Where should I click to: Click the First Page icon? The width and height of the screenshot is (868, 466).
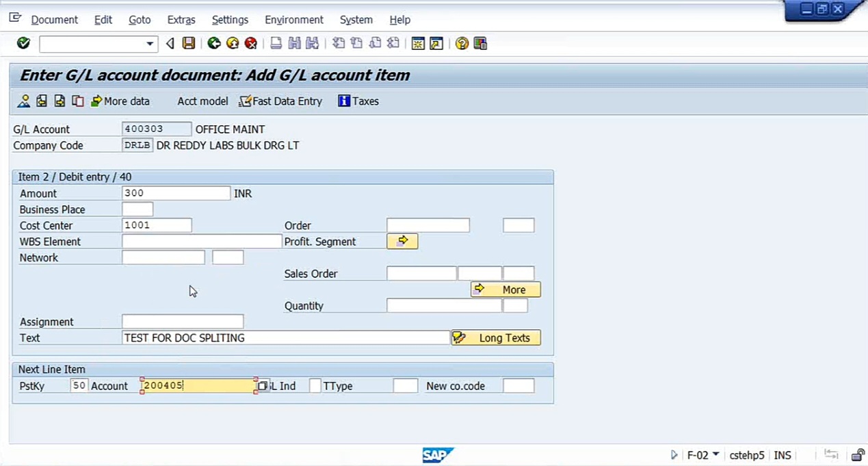pyautogui.click(x=338, y=44)
